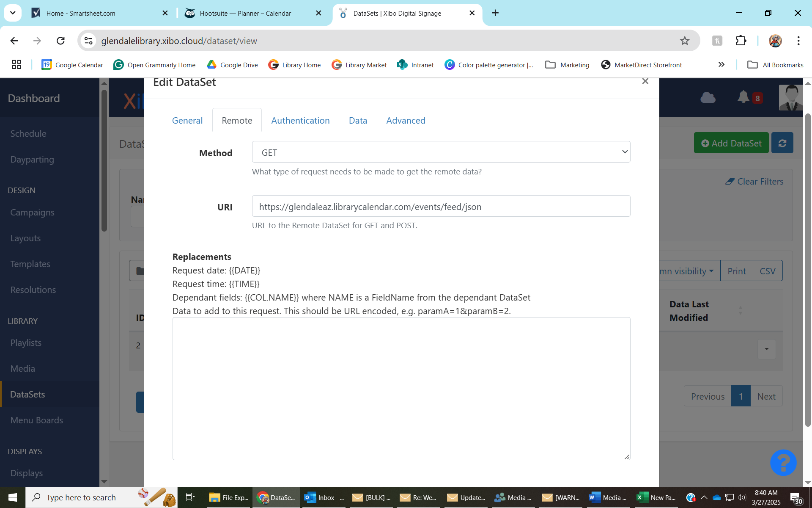Show more bookmarks chevron

click(721, 65)
